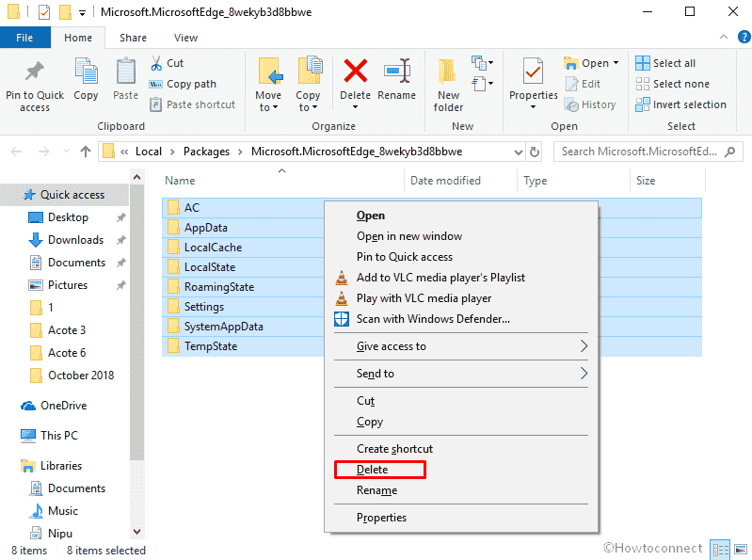The image size is (752, 560).
Task: Click the Cut scissors icon in the ribbon
Action: (x=156, y=63)
